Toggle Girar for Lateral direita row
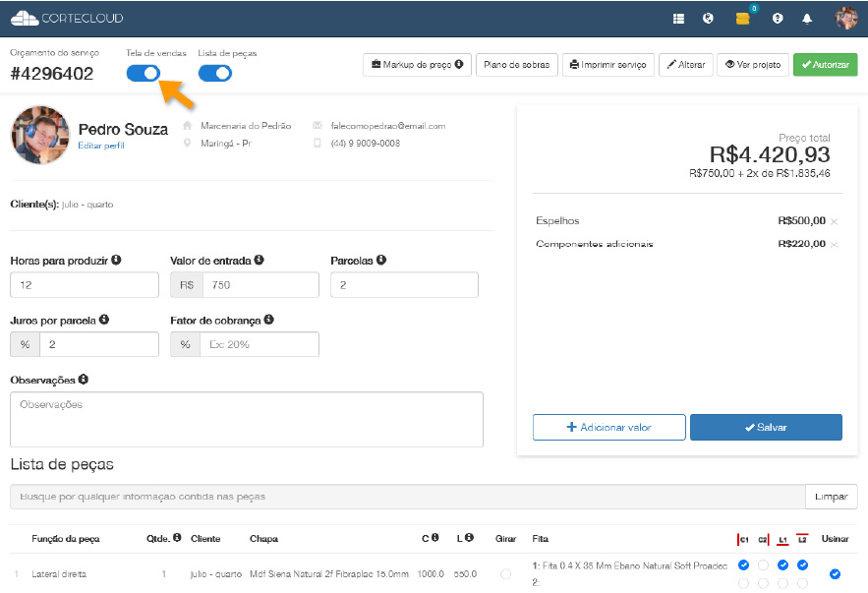The height and width of the screenshot is (593, 868). [505, 574]
